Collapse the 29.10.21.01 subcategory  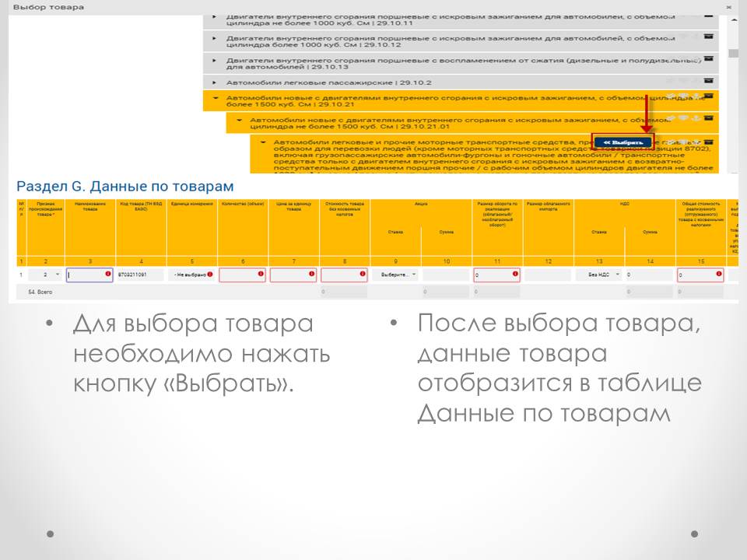[240, 121]
